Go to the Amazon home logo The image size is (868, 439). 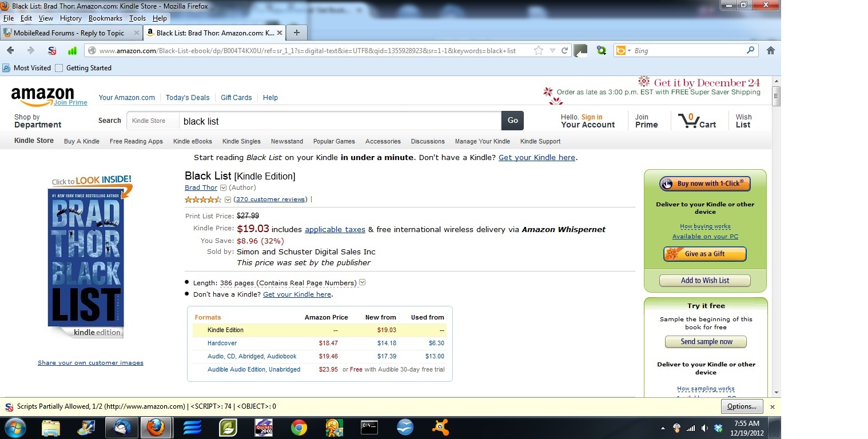point(43,96)
